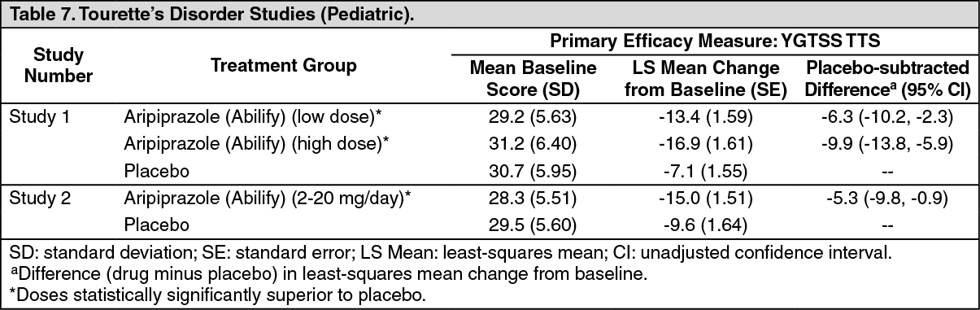Select Aripiprazole (Abilify) (low dose) cell
Screen dimensions: 980x310
click(x=252, y=117)
